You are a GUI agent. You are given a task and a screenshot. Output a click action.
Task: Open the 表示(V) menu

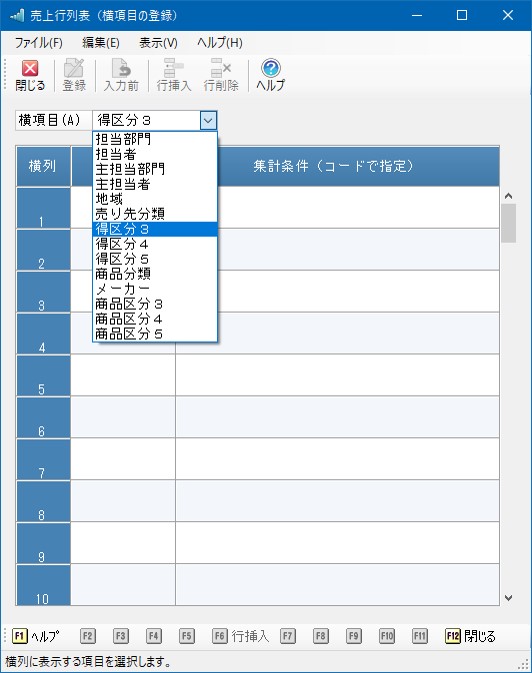(x=158, y=42)
